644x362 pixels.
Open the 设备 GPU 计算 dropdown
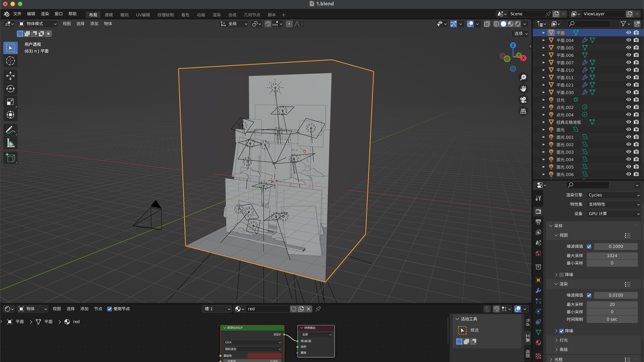(x=613, y=214)
